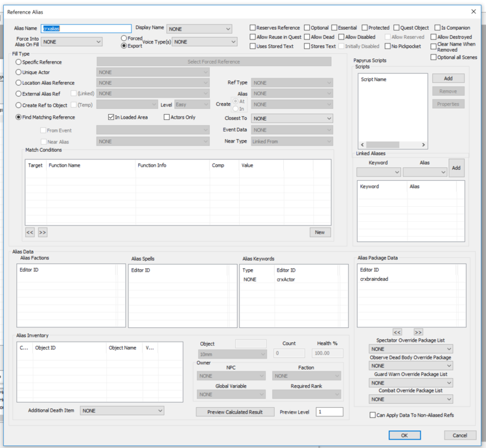Move package down with >> button

(x=418, y=333)
